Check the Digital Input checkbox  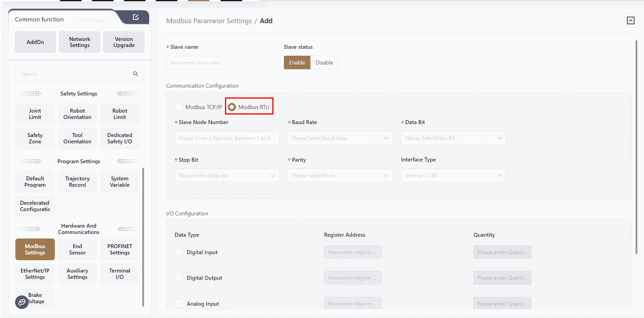(x=179, y=252)
